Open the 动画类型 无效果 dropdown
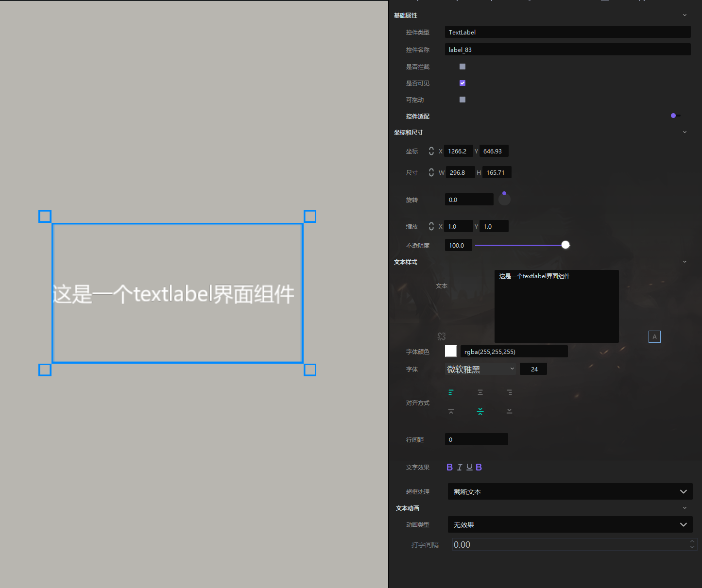 [570, 524]
